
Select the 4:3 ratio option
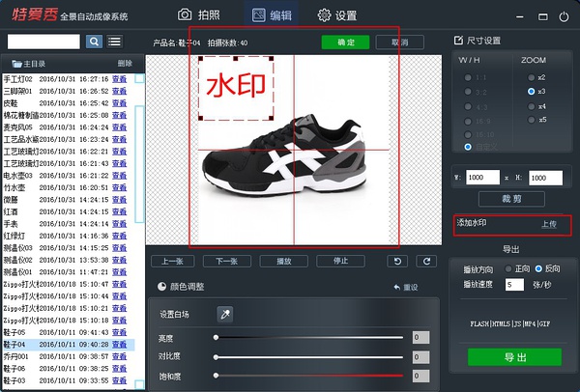(468, 107)
